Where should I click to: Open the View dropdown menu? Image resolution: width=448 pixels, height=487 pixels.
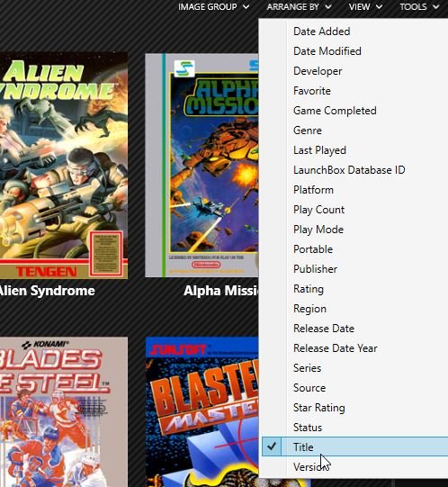click(x=365, y=7)
